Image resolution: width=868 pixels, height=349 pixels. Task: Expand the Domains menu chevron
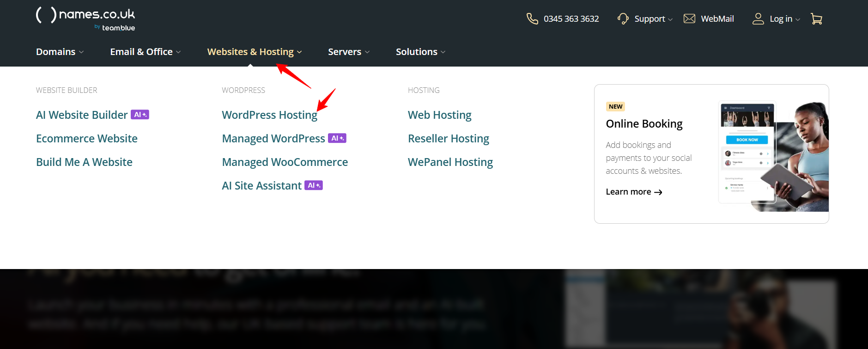[x=81, y=52]
